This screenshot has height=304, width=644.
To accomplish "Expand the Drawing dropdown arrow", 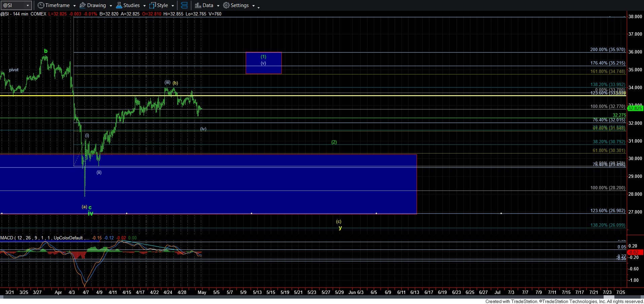I will [111, 6].
